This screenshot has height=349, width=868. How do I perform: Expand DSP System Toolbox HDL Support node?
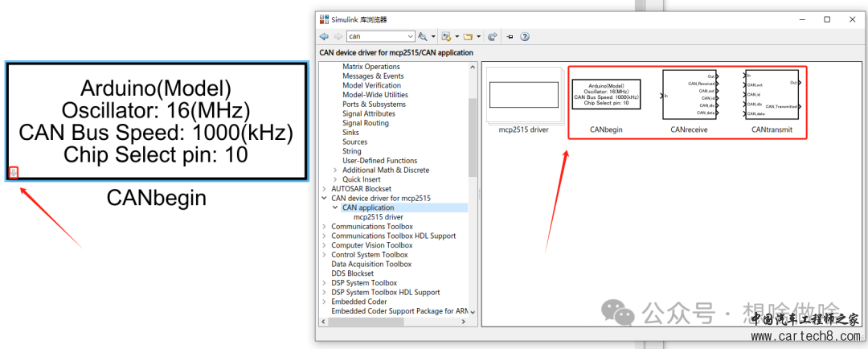[x=325, y=293]
